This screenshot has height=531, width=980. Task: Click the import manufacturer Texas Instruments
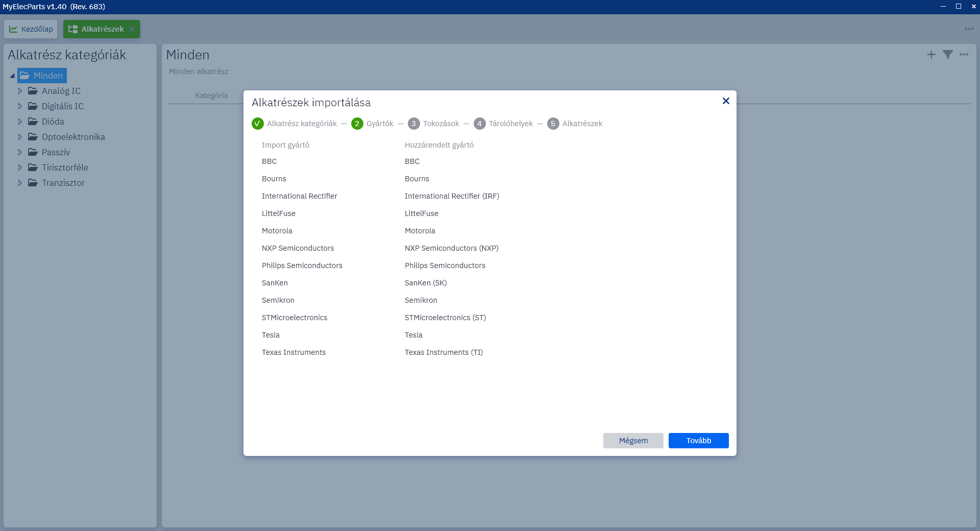293,352
